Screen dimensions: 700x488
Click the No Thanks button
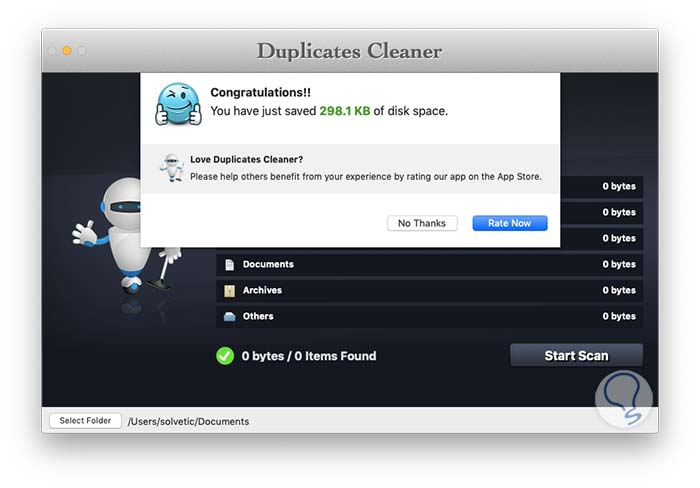422,223
